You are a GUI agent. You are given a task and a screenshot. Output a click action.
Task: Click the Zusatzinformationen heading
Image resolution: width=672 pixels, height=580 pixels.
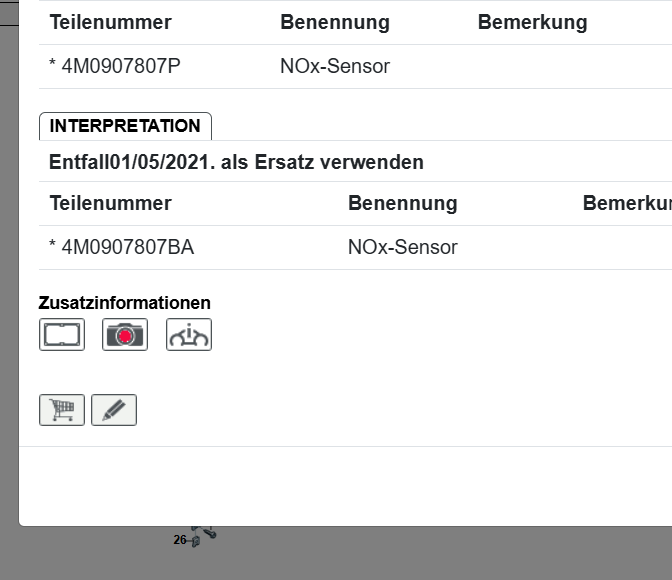(x=125, y=303)
